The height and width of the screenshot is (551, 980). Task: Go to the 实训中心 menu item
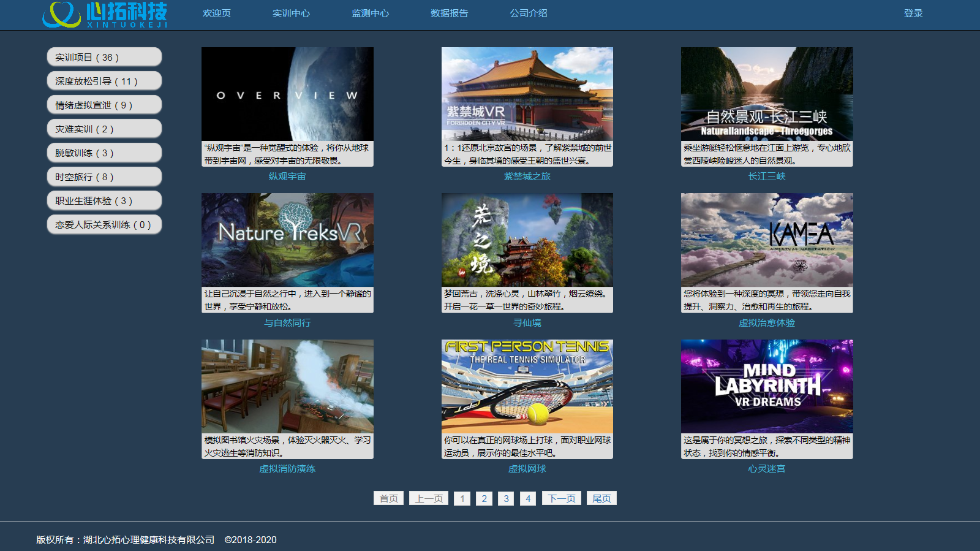pyautogui.click(x=291, y=13)
